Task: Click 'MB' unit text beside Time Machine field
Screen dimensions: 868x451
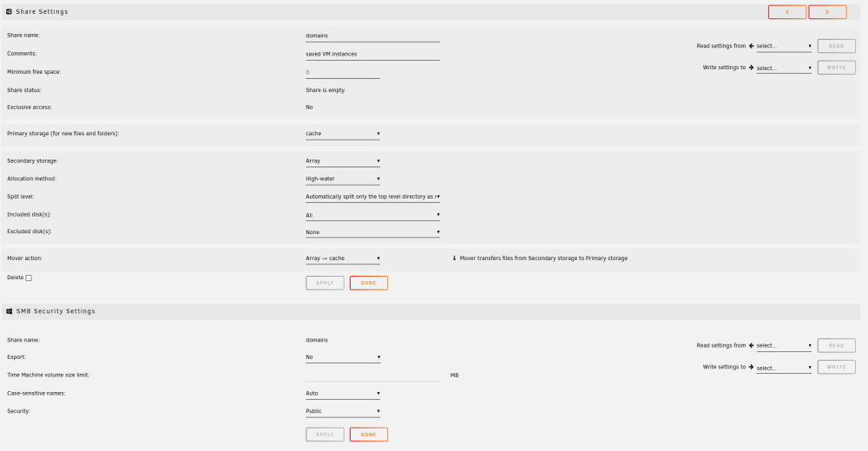Action: (x=455, y=376)
